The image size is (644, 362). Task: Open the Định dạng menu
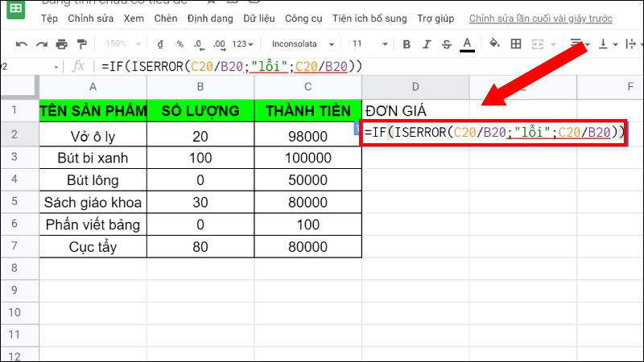(x=210, y=18)
